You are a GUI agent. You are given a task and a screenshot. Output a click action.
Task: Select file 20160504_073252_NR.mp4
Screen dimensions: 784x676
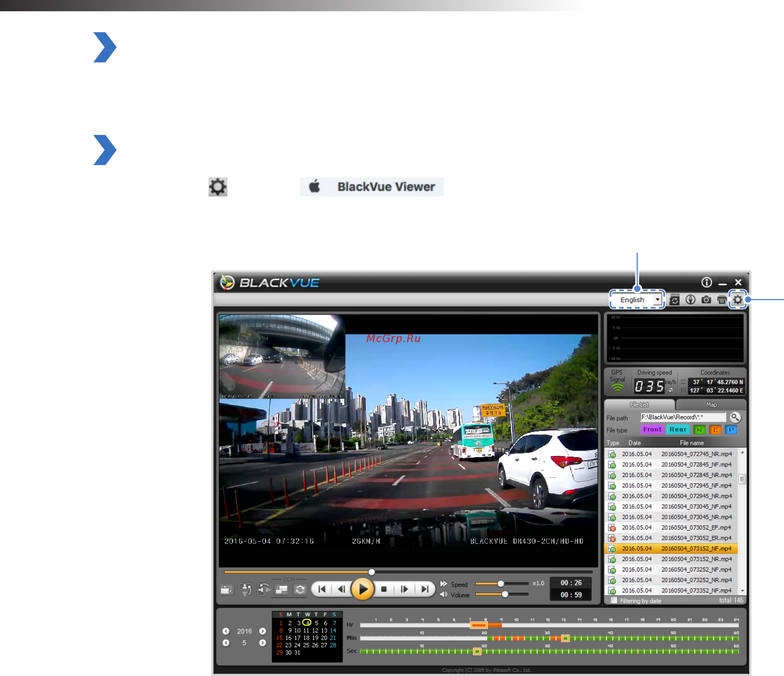pos(671,580)
